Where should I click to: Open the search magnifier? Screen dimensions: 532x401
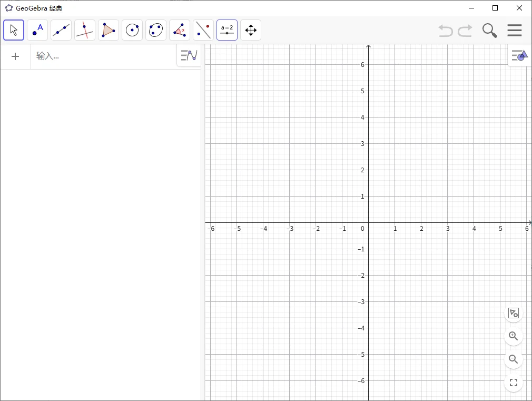point(490,31)
